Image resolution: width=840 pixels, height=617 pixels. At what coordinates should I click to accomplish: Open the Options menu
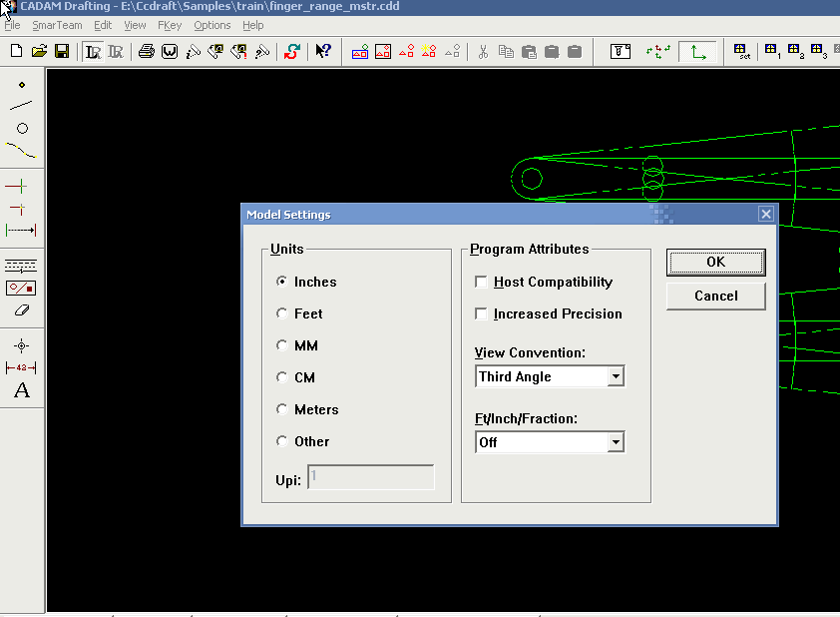[x=212, y=25]
